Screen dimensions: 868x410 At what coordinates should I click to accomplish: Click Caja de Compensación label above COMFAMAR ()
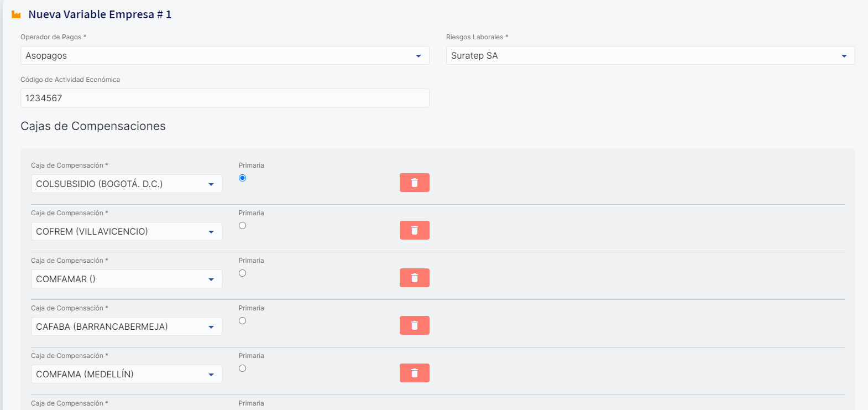pos(70,261)
